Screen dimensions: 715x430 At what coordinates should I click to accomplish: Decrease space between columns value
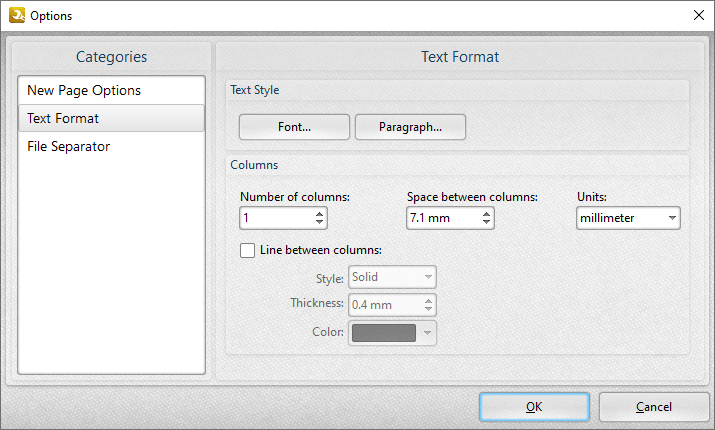487,223
